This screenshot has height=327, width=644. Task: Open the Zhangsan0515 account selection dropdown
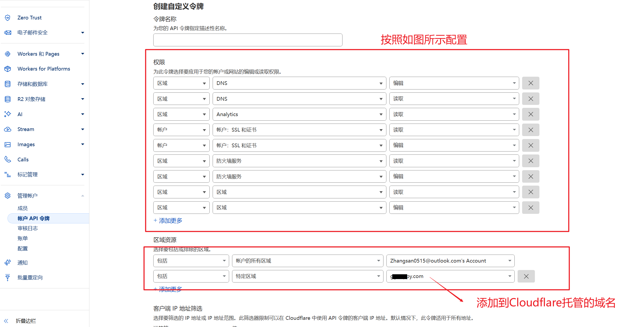[450, 261]
